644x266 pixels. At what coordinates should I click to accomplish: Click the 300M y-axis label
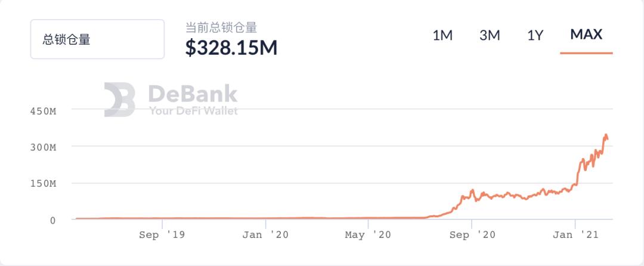click(x=43, y=147)
